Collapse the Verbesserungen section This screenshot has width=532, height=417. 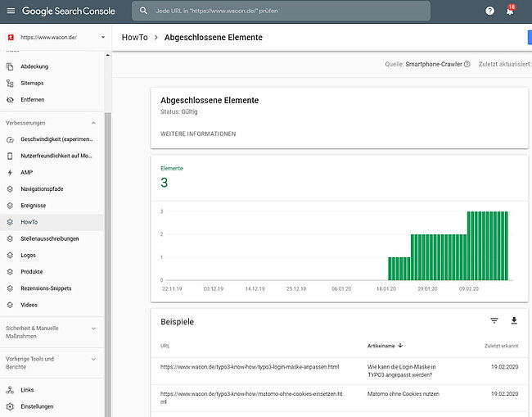coord(93,123)
